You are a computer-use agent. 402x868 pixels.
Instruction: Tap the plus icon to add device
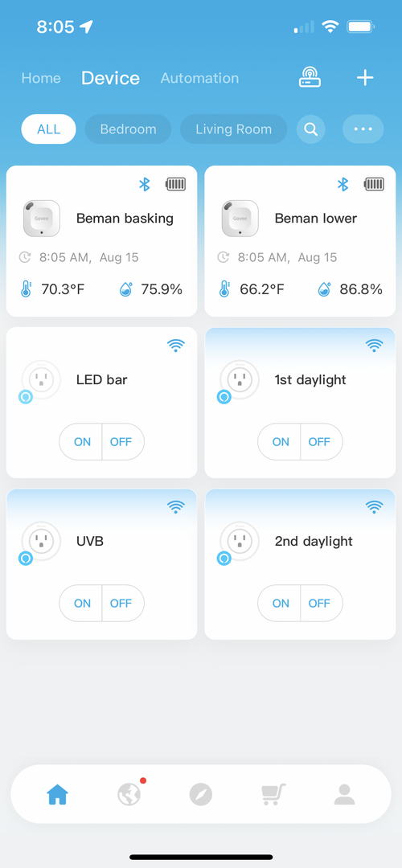364,78
